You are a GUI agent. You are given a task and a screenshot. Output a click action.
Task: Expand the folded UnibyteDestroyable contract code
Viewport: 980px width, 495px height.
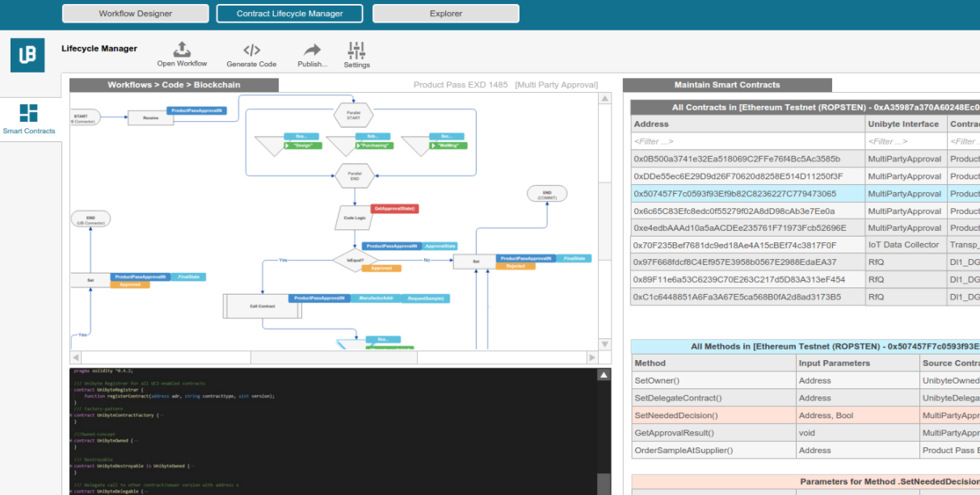[71, 466]
